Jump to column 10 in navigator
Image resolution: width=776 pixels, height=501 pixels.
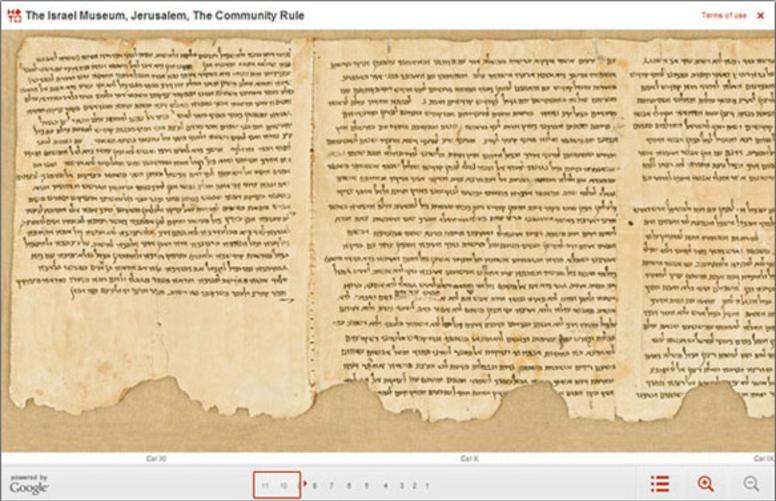pyautogui.click(x=284, y=486)
